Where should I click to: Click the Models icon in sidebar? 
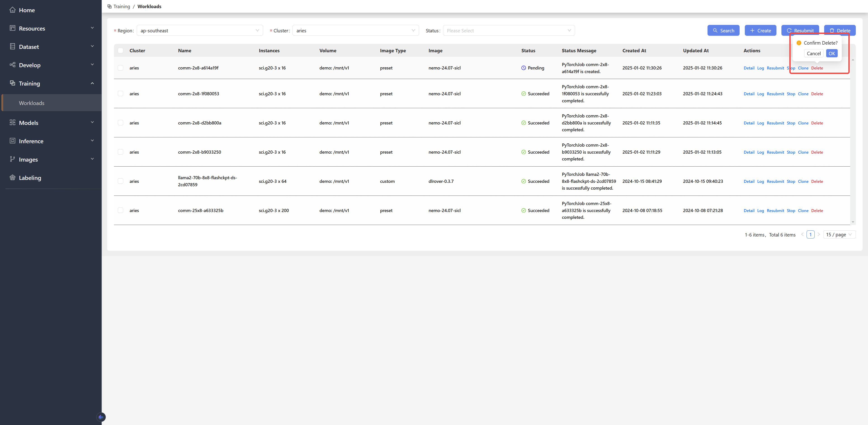click(12, 122)
